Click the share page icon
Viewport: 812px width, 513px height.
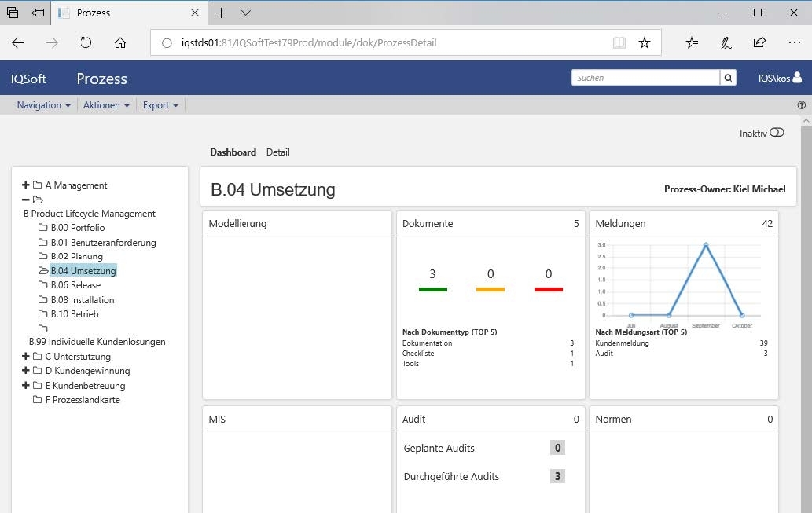click(759, 43)
